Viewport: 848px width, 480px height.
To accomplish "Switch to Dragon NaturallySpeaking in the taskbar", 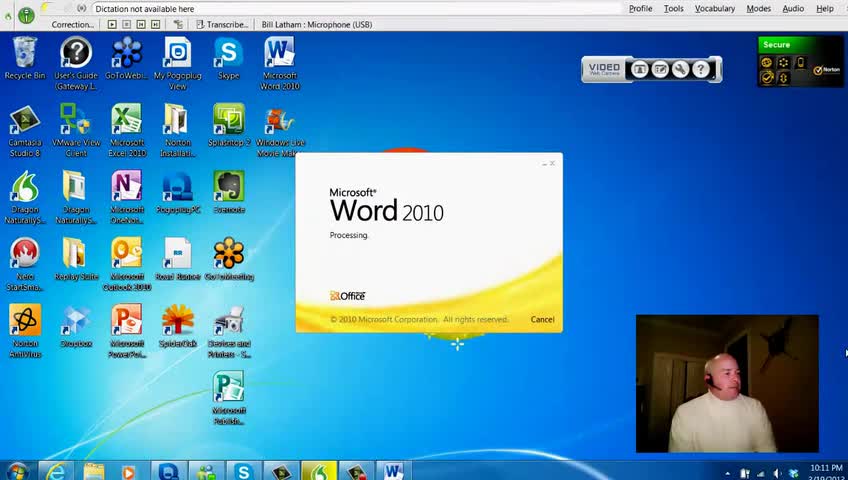I will 319,471.
